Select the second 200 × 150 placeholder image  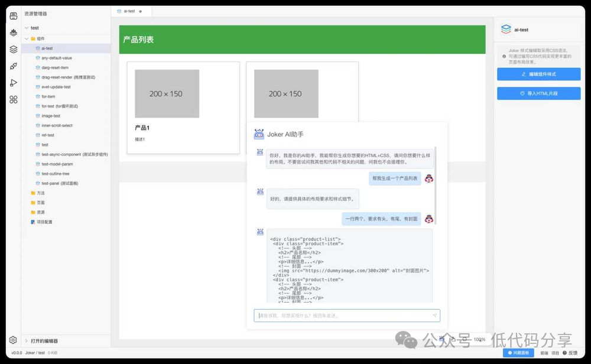click(286, 94)
